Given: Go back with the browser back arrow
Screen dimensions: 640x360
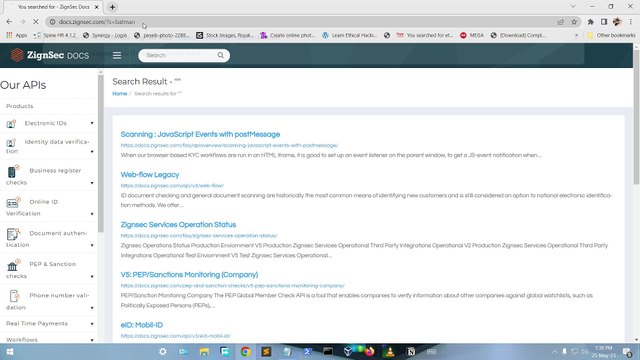Looking at the screenshot, I should tap(9, 22).
